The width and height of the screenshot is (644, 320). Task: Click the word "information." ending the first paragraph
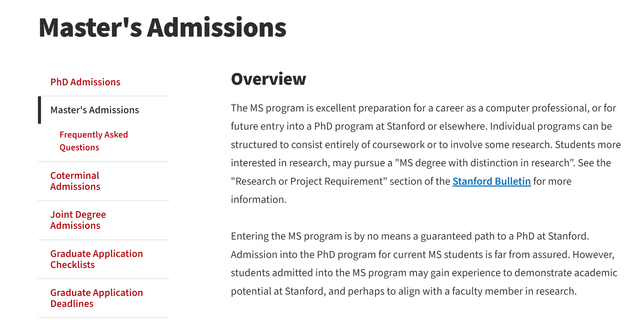click(259, 200)
